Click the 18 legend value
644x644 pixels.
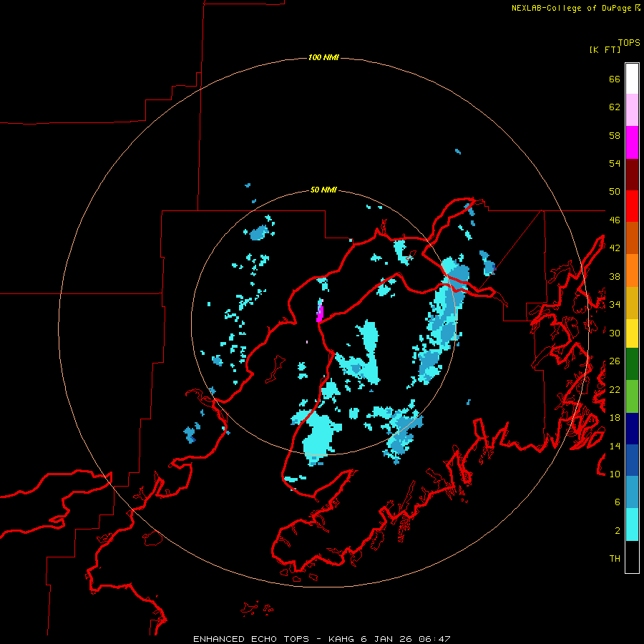click(615, 418)
